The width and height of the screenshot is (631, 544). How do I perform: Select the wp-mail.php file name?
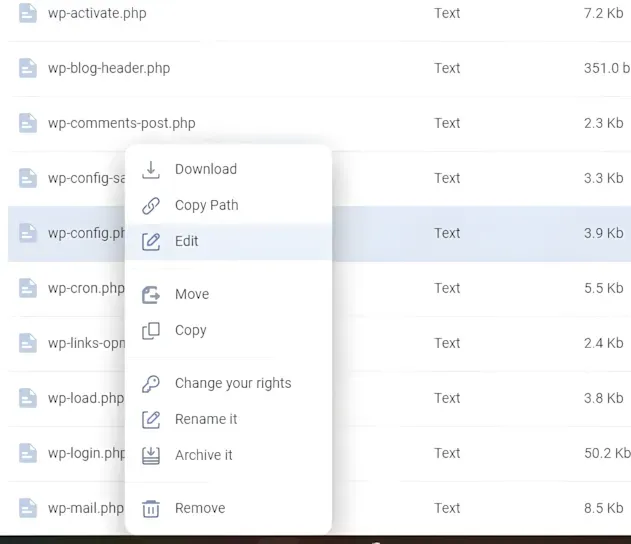tap(86, 508)
